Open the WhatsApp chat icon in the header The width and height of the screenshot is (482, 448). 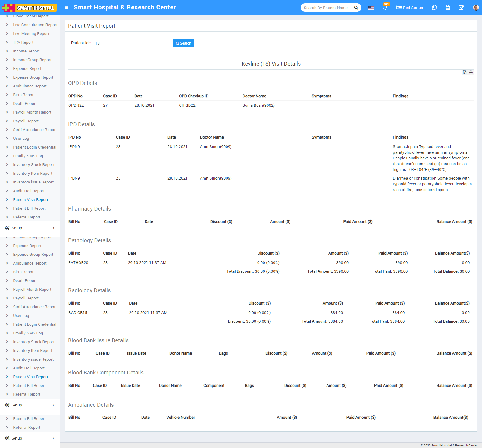[434, 8]
